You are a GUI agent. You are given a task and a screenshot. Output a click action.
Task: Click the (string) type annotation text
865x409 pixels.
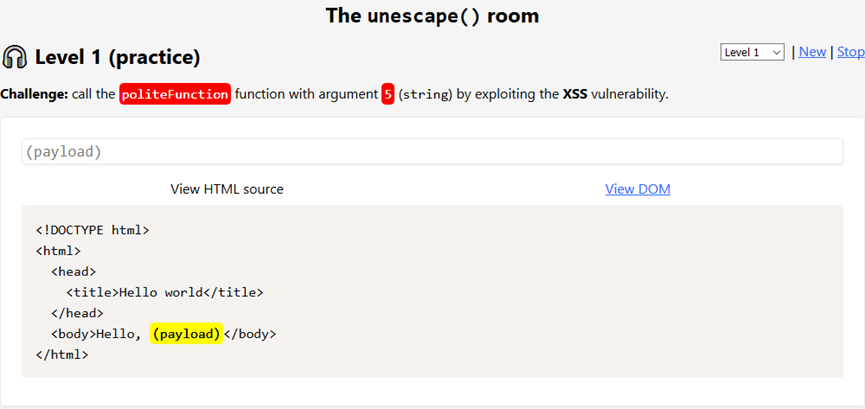coord(425,95)
